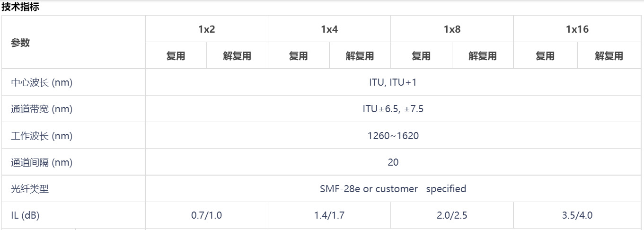This screenshot has height=230, width=644.
Task: Select the 参数 header cell
Action: tap(20, 43)
